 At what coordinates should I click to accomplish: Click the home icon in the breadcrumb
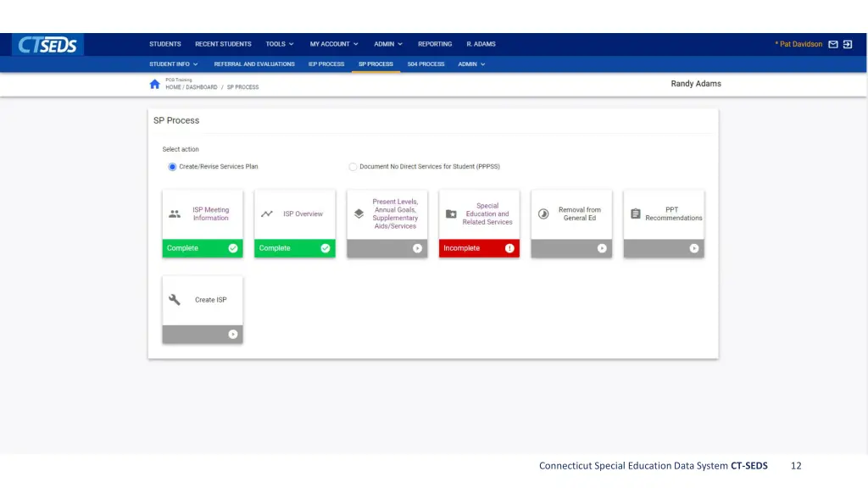pos(154,84)
